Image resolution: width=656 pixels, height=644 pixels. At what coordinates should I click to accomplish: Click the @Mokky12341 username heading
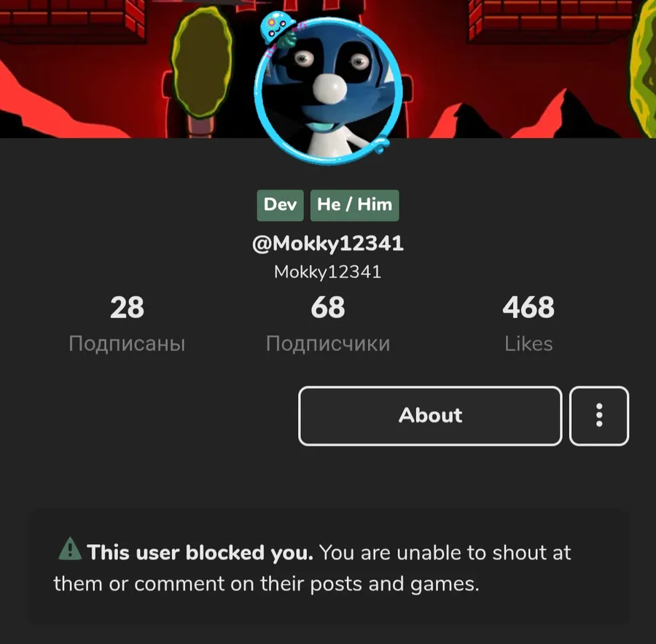(327, 244)
